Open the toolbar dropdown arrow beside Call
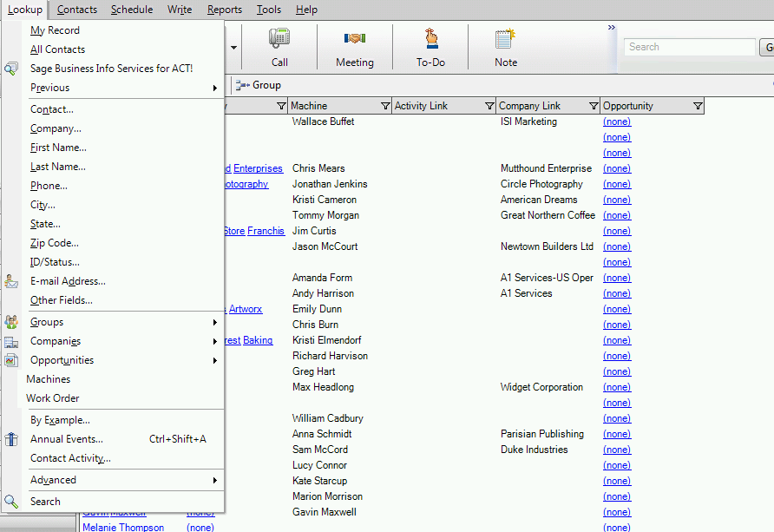Screen dimensions: 774x532 tap(233, 48)
